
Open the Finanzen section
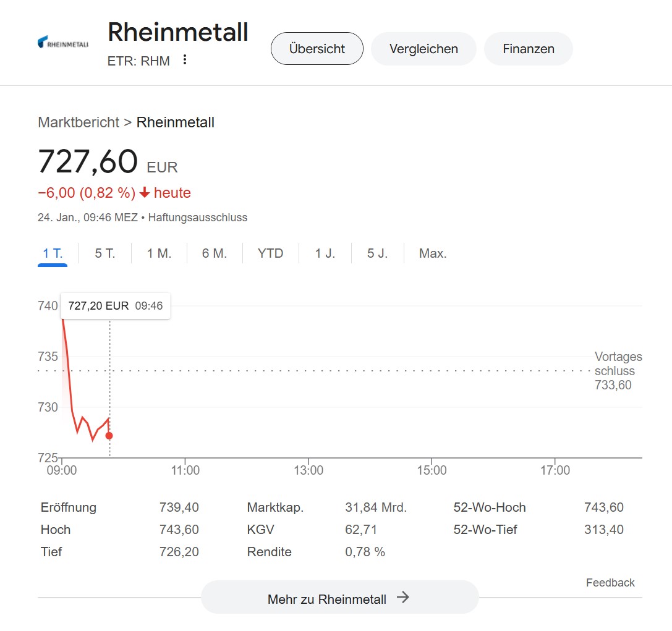(529, 49)
